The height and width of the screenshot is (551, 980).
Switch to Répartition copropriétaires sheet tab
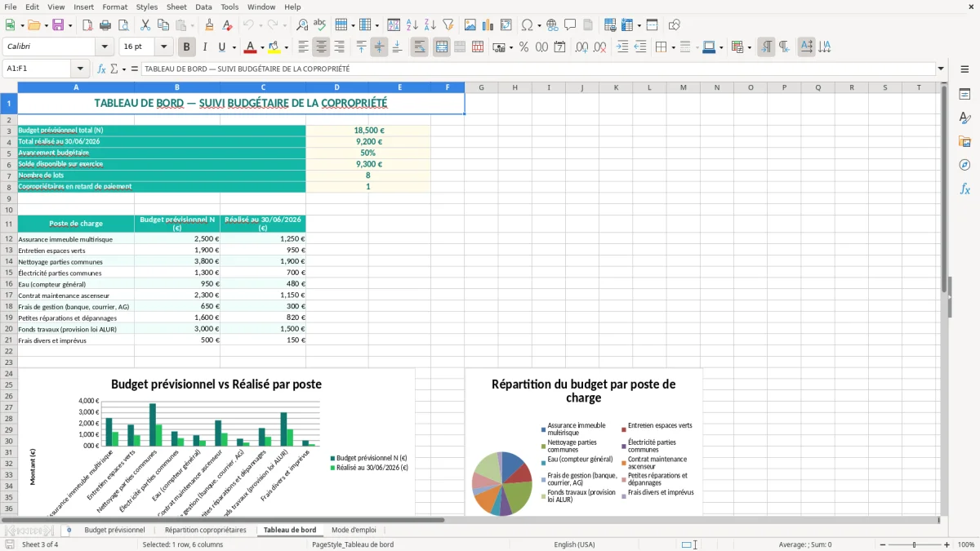(x=205, y=530)
